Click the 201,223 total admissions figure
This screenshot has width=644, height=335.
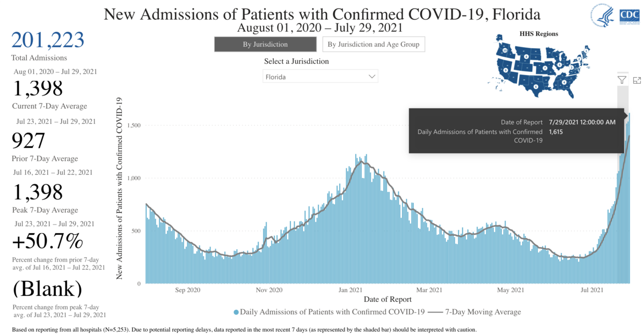click(x=48, y=40)
